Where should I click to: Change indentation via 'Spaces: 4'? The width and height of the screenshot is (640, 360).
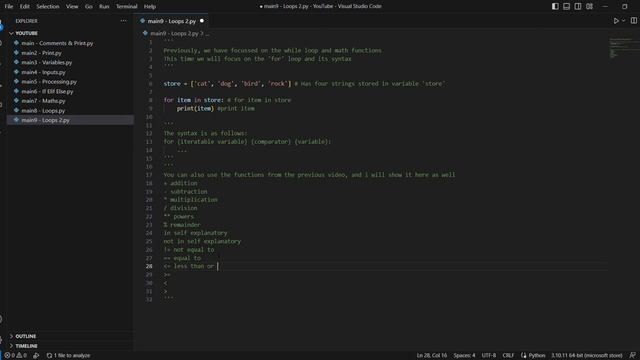[464, 356]
